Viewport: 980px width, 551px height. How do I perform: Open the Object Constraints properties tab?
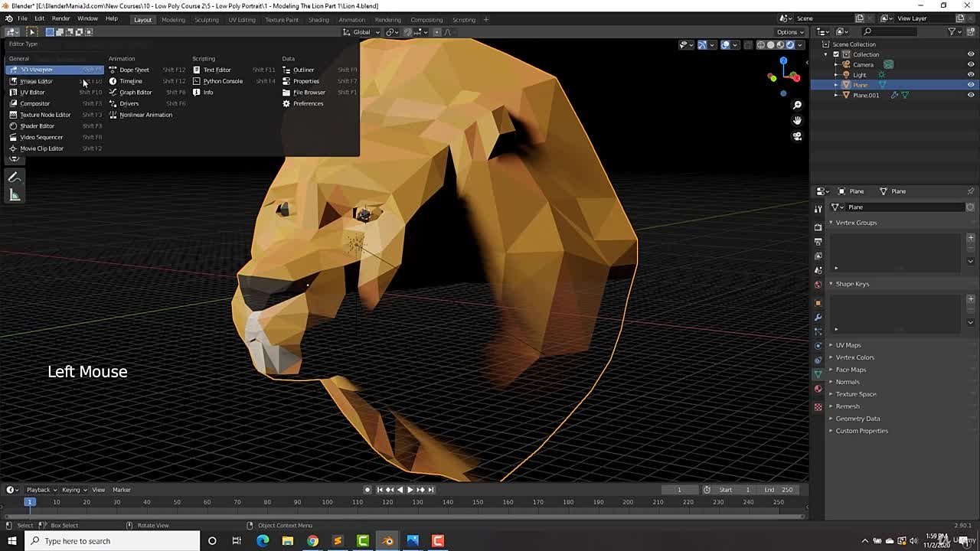click(818, 360)
